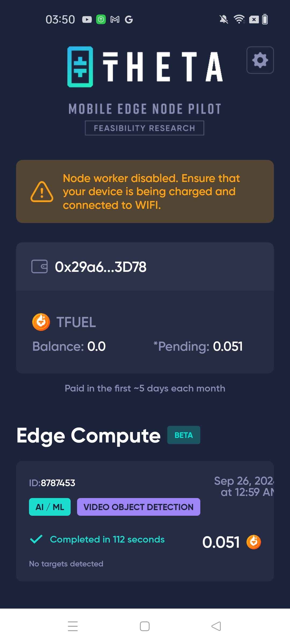Tap the Android home navigation button
The width and height of the screenshot is (290, 644).
[x=145, y=626]
